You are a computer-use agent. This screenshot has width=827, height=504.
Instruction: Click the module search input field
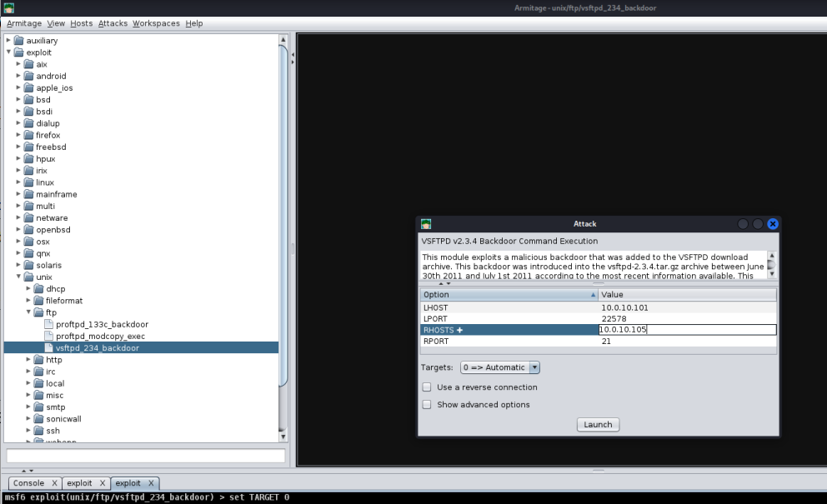click(145, 456)
